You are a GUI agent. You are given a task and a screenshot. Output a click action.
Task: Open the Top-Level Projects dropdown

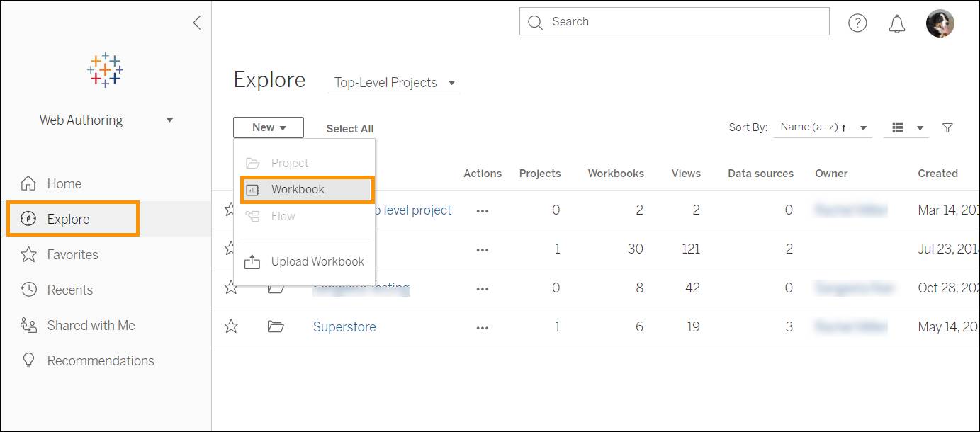(393, 82)
